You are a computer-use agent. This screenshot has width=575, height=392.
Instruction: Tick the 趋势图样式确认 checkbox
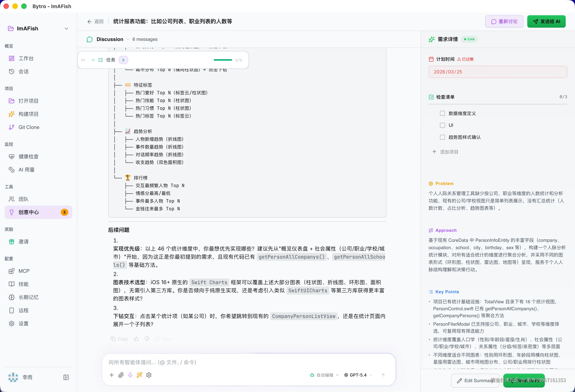tap(442, 137)
